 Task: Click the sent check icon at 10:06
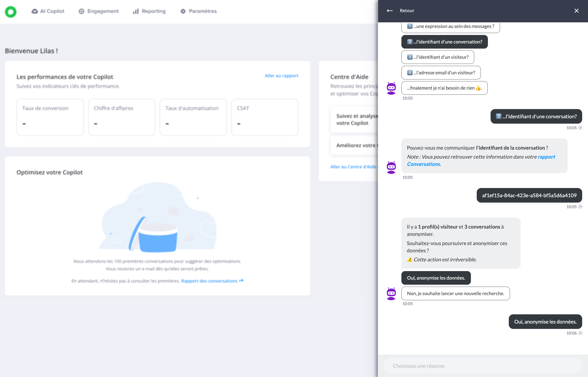click(x=580, y=333)
